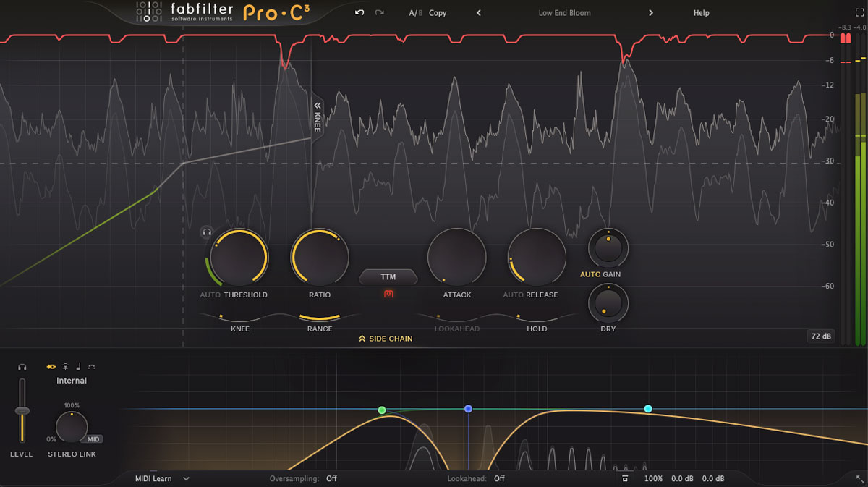This screenshot has width=868, height=487.
Task: Collapse the KNEE display panel
Action: point(317,116)
